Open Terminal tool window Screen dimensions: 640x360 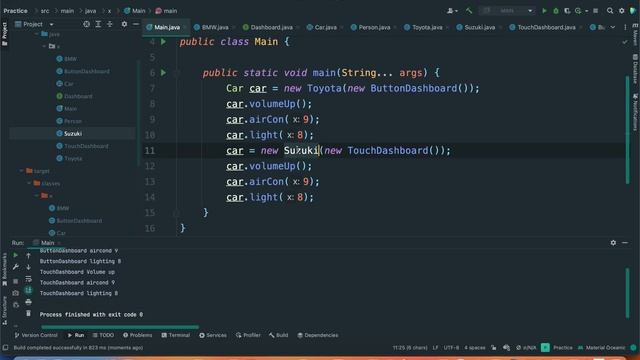point(176,335)
